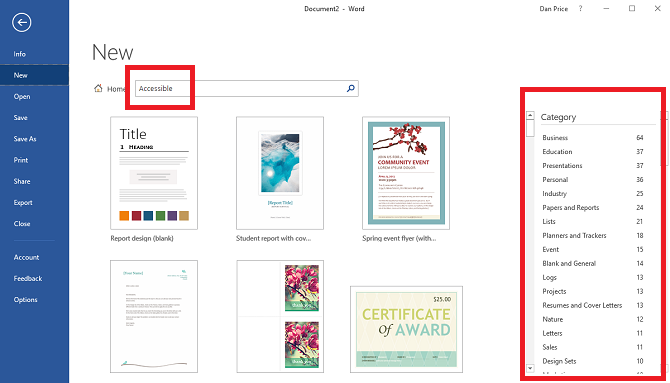Click the back arrow circle icon

(x=21, y=22)
